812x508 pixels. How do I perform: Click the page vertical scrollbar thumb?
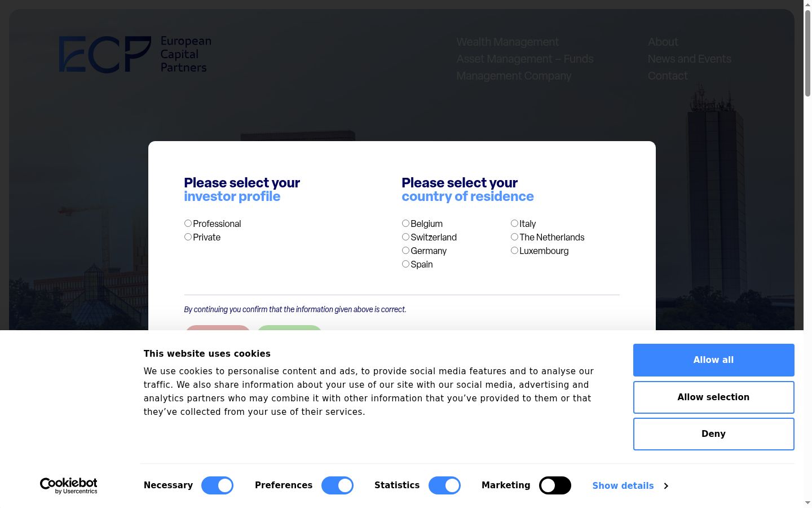807,53
